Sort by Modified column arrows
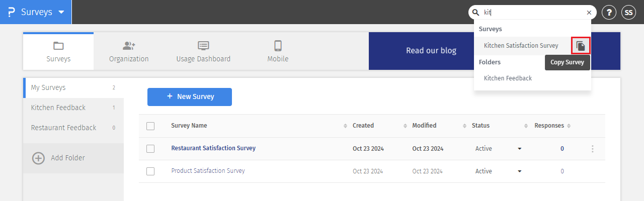Viewport: 644px width, 201px height. coord(464,126)
